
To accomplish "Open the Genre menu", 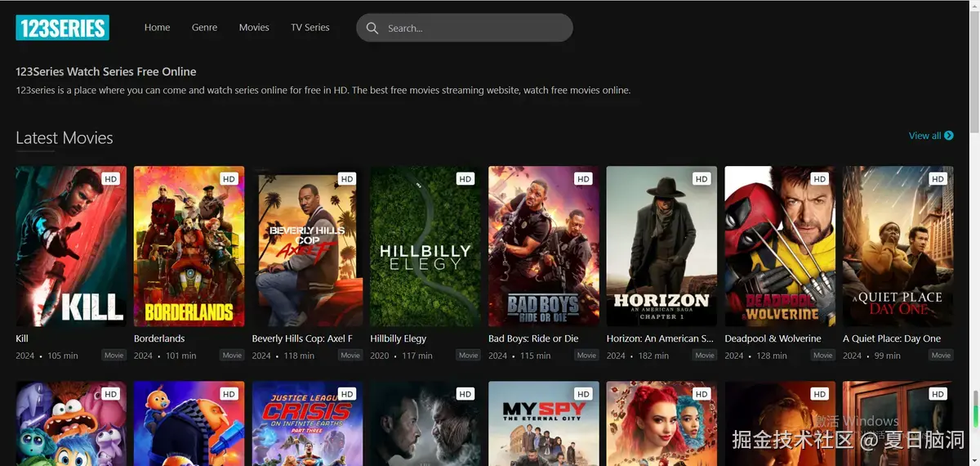I will (204, 27).
